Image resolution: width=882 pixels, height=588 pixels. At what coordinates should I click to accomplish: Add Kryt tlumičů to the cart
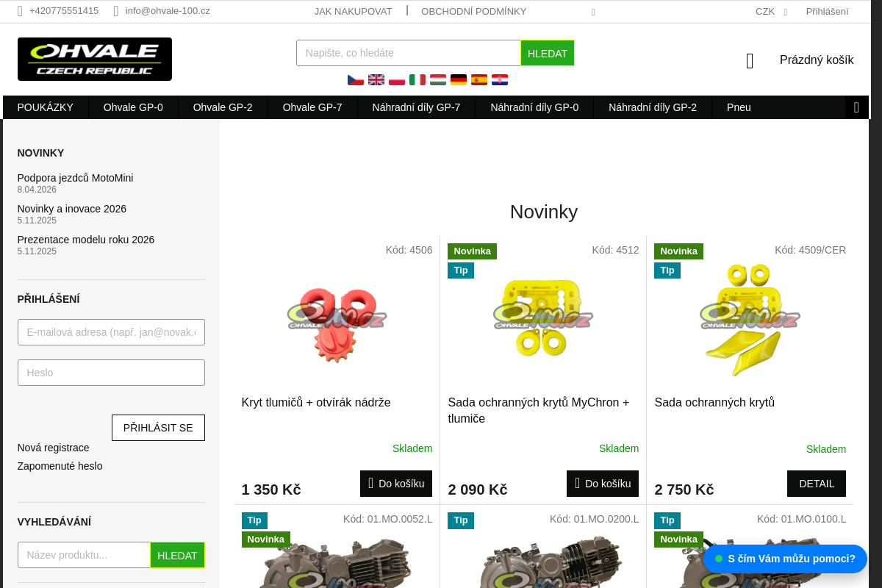point(396,484)
